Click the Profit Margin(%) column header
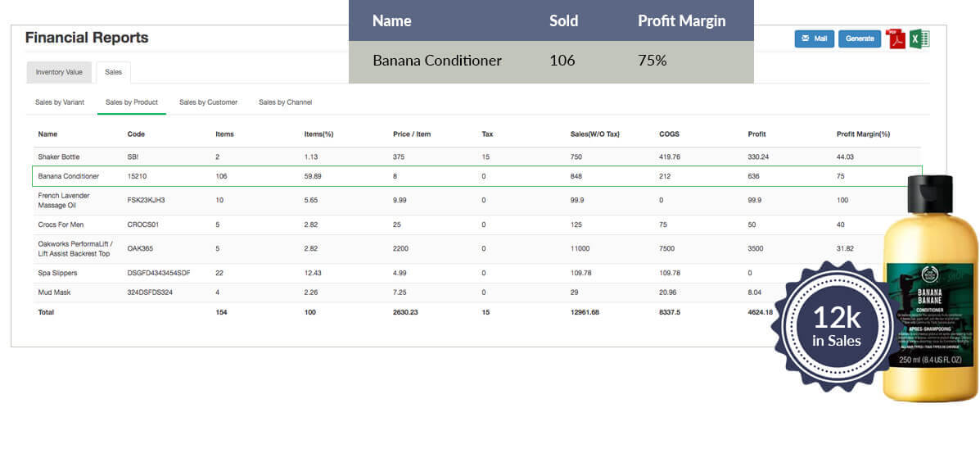The width and height of the screenshot is (980, 467). [862, 134]
